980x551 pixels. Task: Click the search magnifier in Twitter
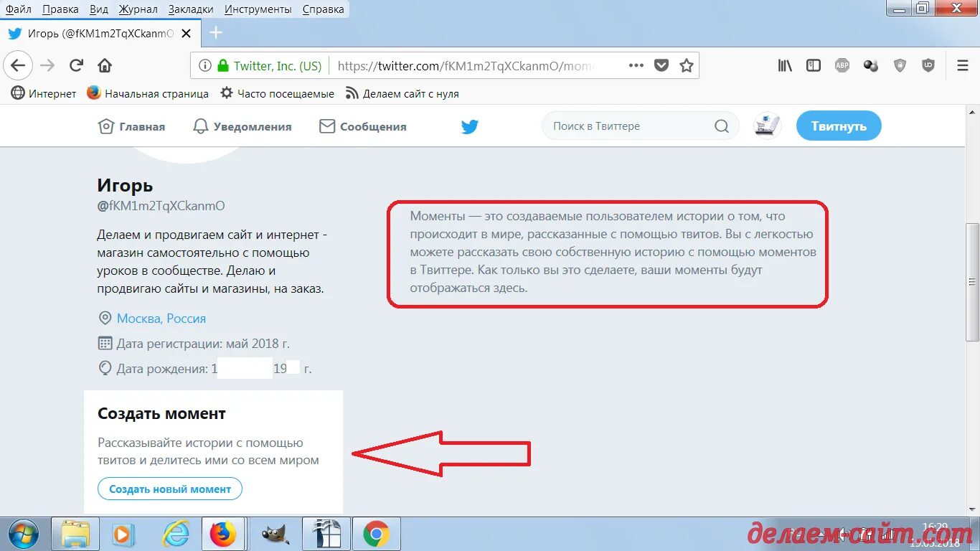(722, 126)
